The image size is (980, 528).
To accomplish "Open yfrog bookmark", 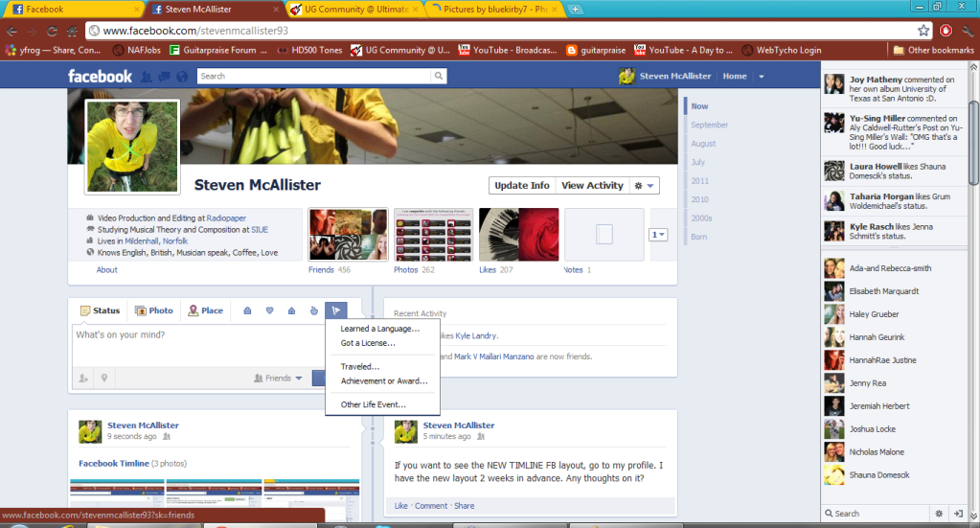I will click(x=53, y=50).
